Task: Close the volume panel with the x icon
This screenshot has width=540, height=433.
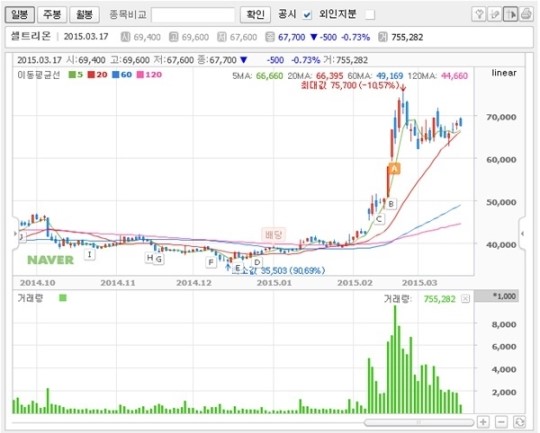Action: pyautogui.click(x=465, y=299)
